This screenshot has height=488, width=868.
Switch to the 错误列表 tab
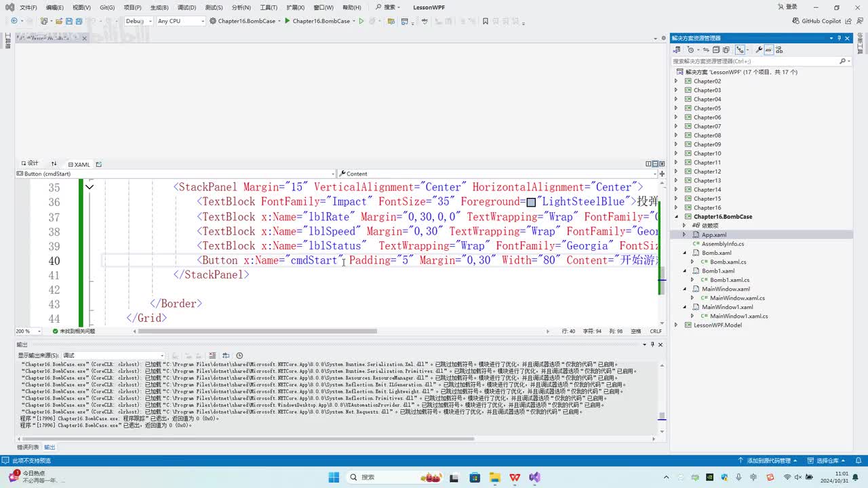tap(28, 447)
